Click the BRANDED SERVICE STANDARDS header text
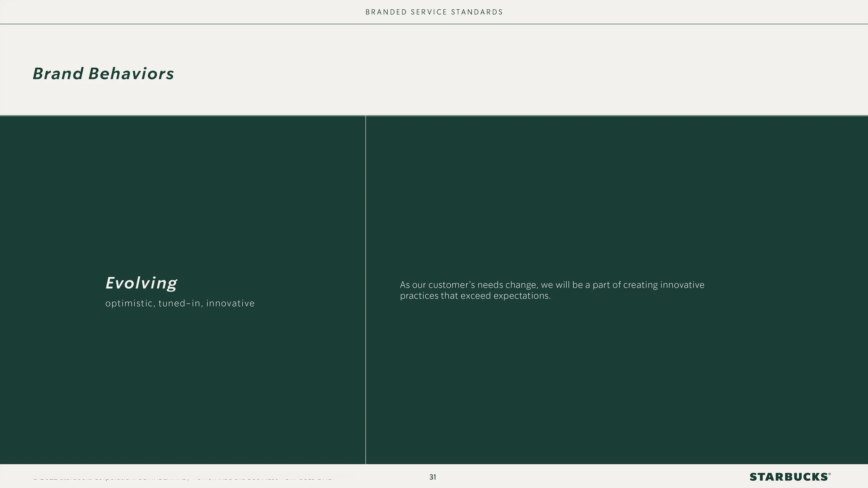Image resolution: width=868 pixels, height=488 pixels. pos(434,12)
